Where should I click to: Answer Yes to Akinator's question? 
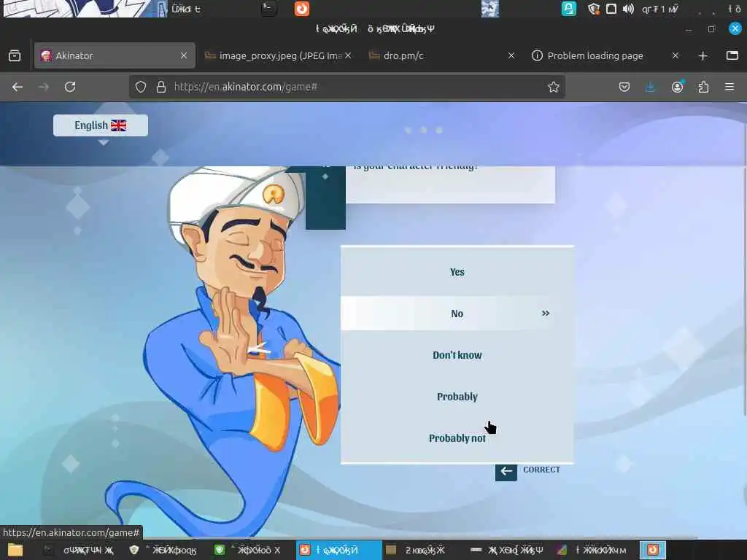coord(457,272)
